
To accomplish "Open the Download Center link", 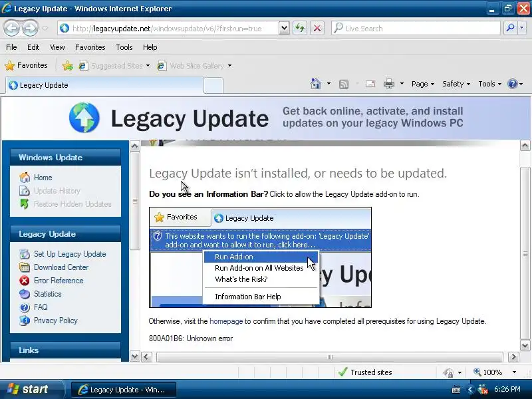I will tap(61, 267).
